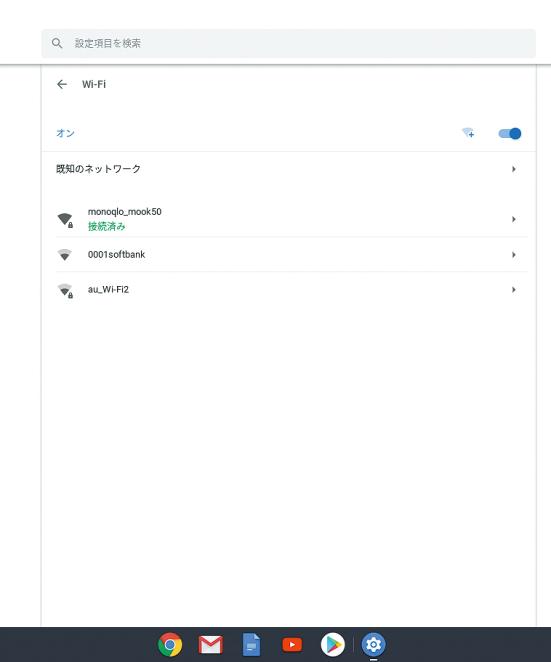Open Google Docs from the shelf
The height and width of the screenshot is (662, 551).
251,645
